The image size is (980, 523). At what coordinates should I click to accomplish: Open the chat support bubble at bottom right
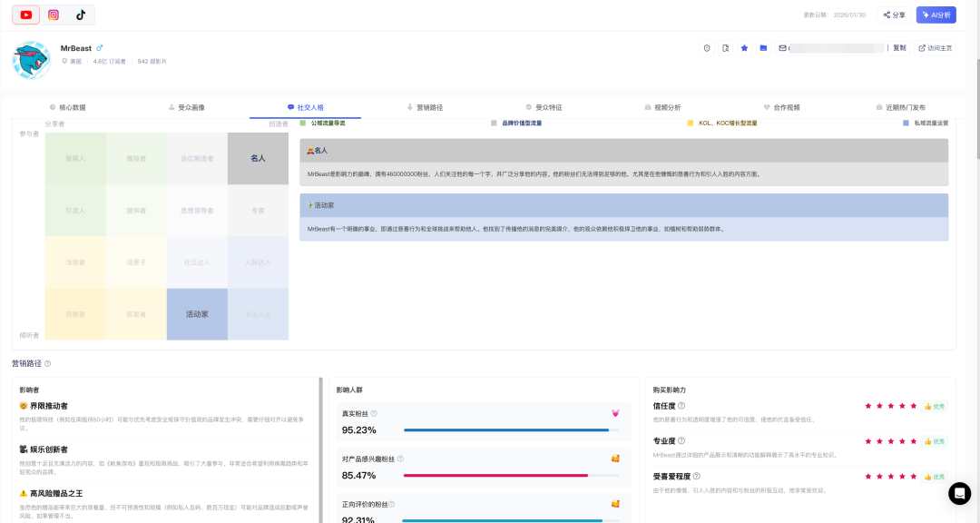[x=960, y=493]
